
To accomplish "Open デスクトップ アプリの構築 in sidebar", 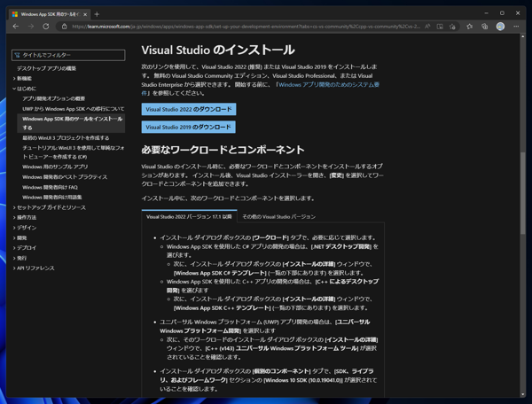I will pos(46,68).
